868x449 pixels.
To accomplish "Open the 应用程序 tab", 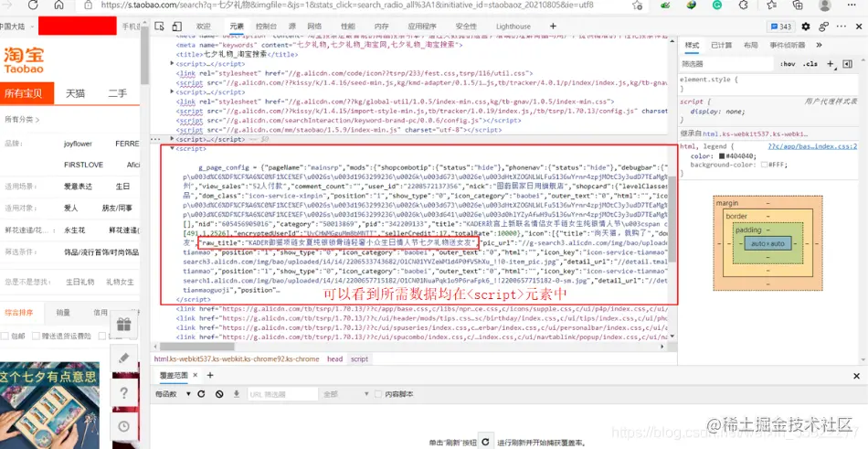I will coord(422,27).
